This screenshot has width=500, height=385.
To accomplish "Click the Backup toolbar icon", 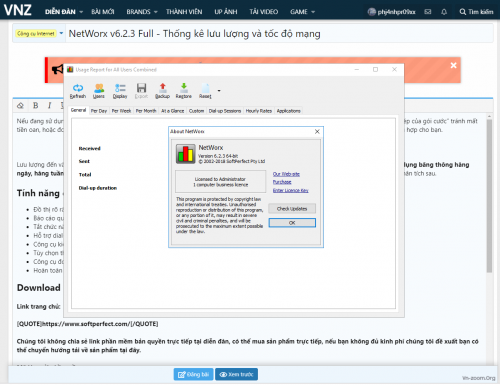I will [162, 91].
